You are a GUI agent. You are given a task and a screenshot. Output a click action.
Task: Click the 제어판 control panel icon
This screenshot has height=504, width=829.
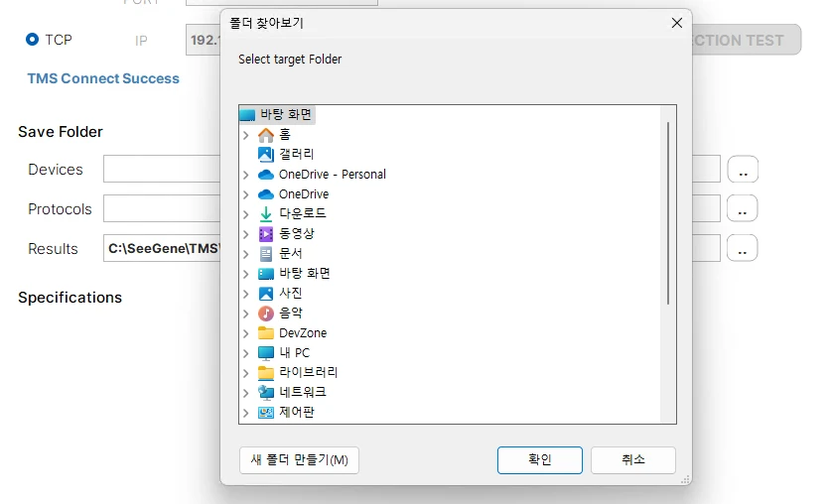click(x=266, y=413)
